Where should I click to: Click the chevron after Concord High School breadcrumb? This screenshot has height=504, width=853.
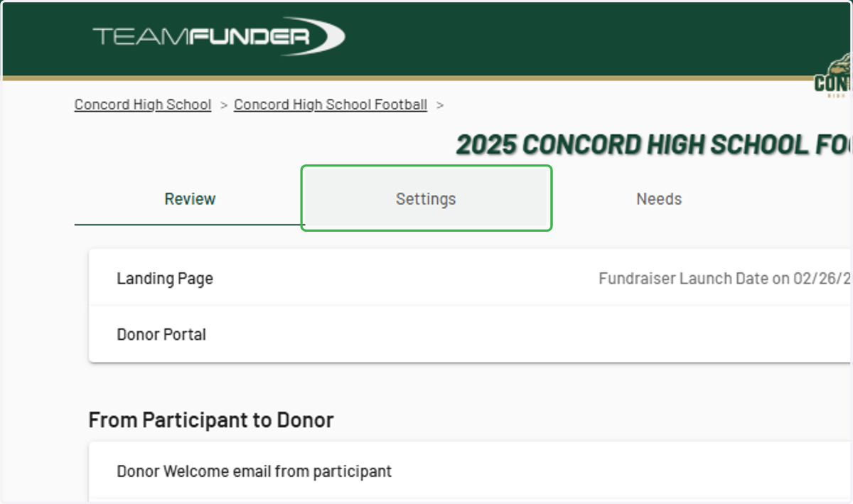pos(224,104)
